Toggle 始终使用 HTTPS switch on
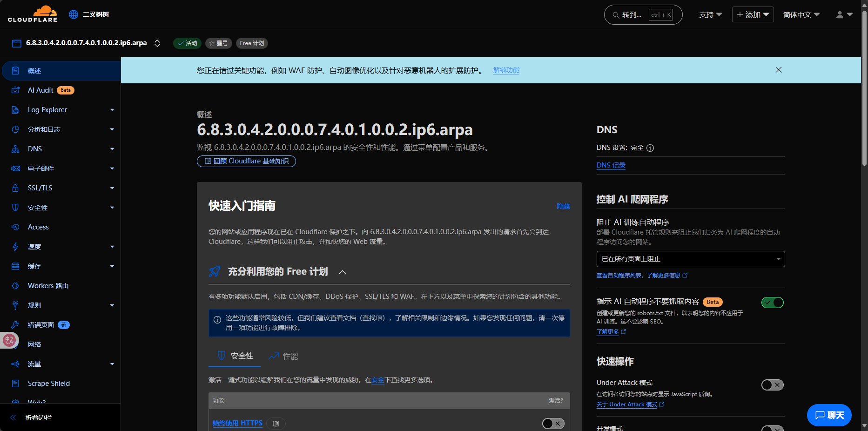 553,424
